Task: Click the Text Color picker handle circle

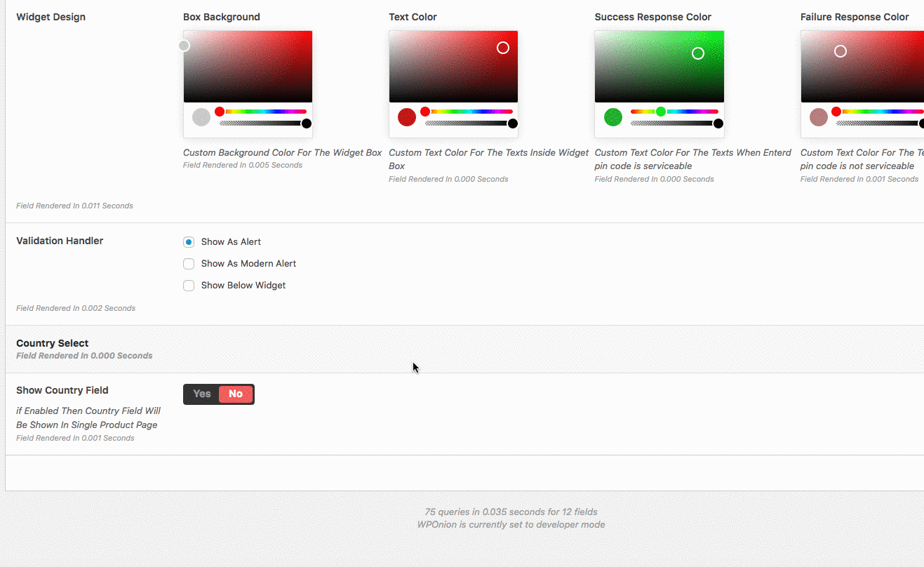Action: [503, 48]
